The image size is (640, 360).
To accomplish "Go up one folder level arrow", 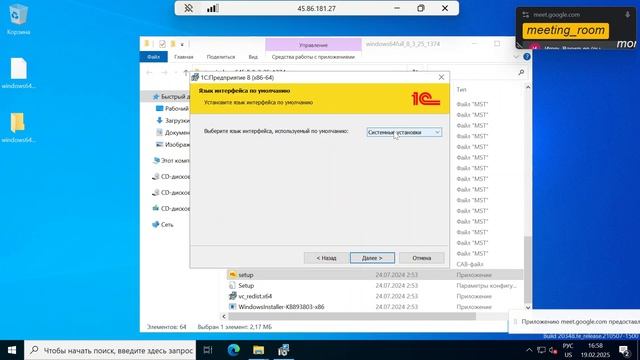I will (x=186, y=73).
